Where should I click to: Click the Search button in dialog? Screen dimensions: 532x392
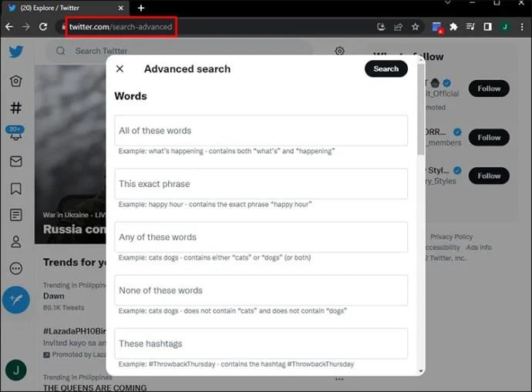click(386, 69)
